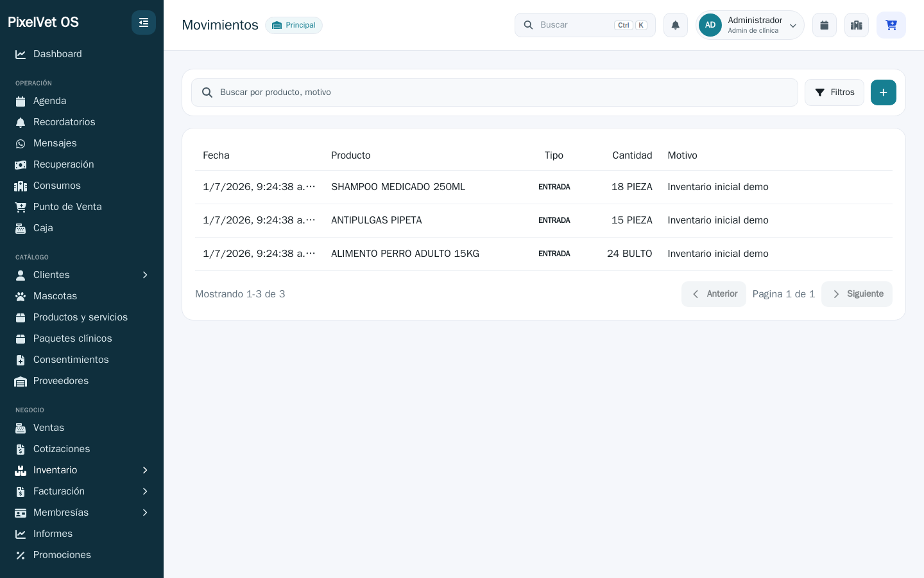Viewport: 924px width, 578px height.
Task: Open the Administrador account dropdown arrow
Action: pos(793,26)
